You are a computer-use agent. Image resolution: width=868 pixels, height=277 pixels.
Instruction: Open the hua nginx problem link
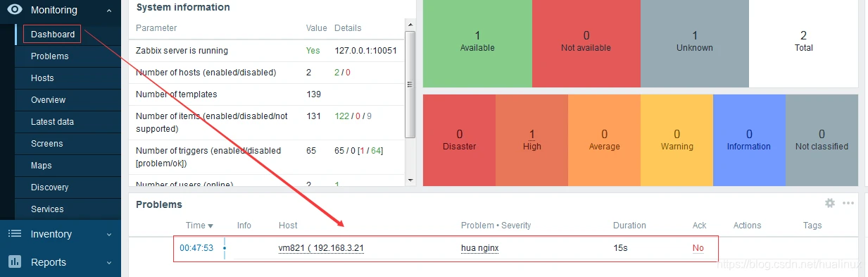coord(480,248)
